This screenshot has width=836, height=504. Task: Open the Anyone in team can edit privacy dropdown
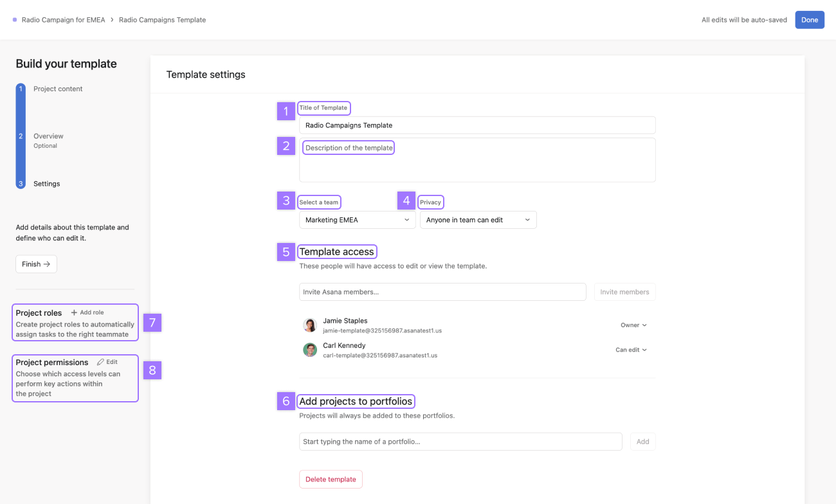click(478, 219)
